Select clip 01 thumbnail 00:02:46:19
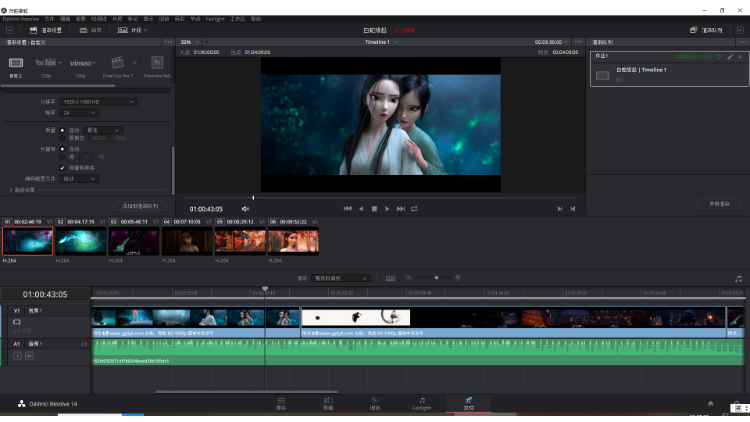750x422 pixels. click(x=27, y=241)
